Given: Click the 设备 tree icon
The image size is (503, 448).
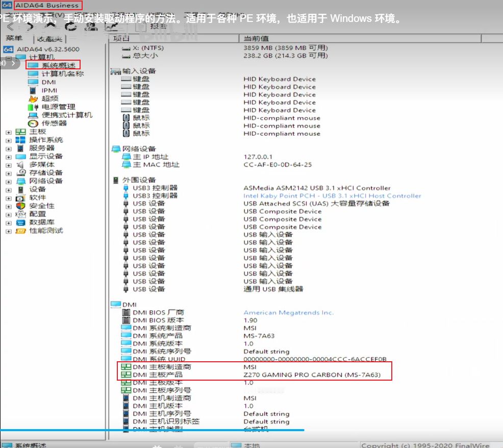Looking at the screenshot, I should pyautogui.click(x=20, y=189).
